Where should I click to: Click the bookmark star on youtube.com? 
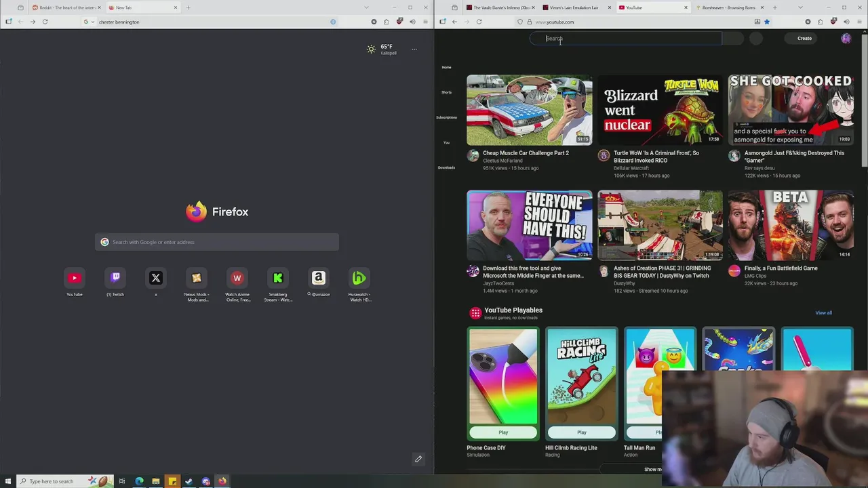pyautogui.click(x=767, y=22)
